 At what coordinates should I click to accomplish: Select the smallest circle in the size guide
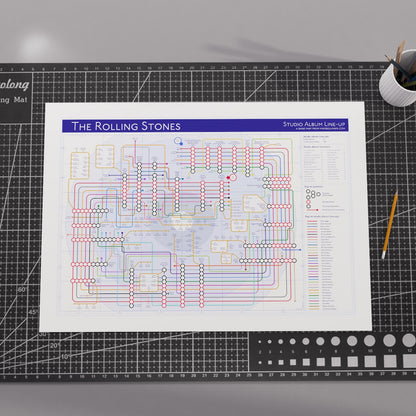pos(260,342)
